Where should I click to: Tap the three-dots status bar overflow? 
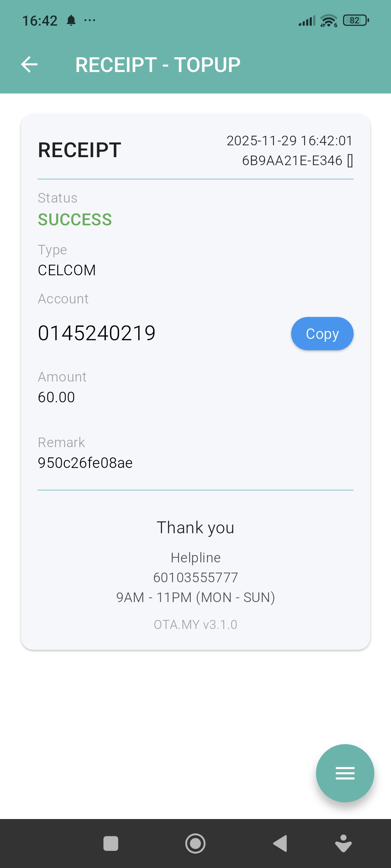(x=90, y=20)
